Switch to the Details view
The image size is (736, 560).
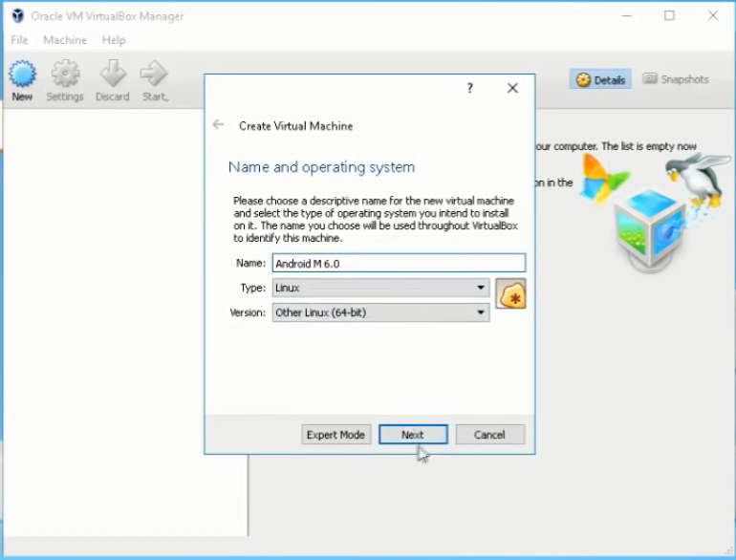tap(600, 79)
